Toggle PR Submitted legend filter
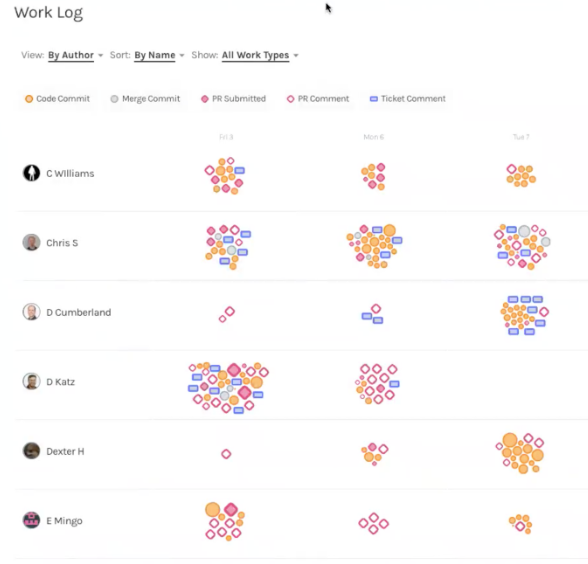The height and width of the screenshot is (564, 588). (x=233, y=99)
